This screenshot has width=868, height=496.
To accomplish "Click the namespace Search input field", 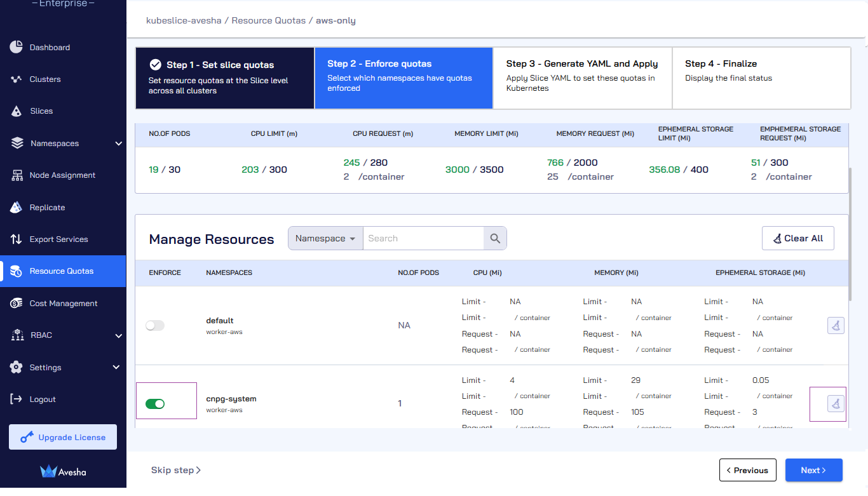I will [423, 238].
